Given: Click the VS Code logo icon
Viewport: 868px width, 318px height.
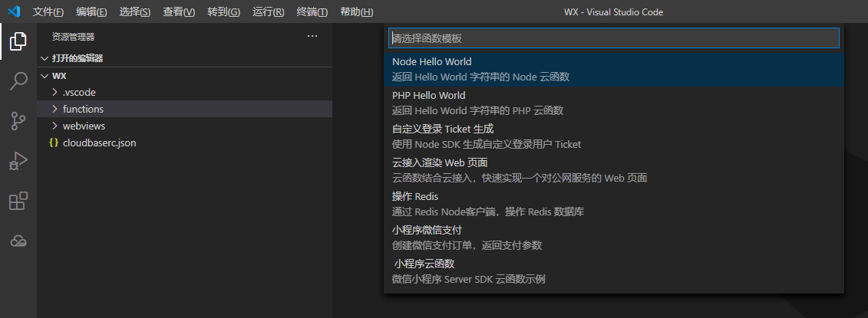Looking at the screenshot, I should (x=15, y=11).
